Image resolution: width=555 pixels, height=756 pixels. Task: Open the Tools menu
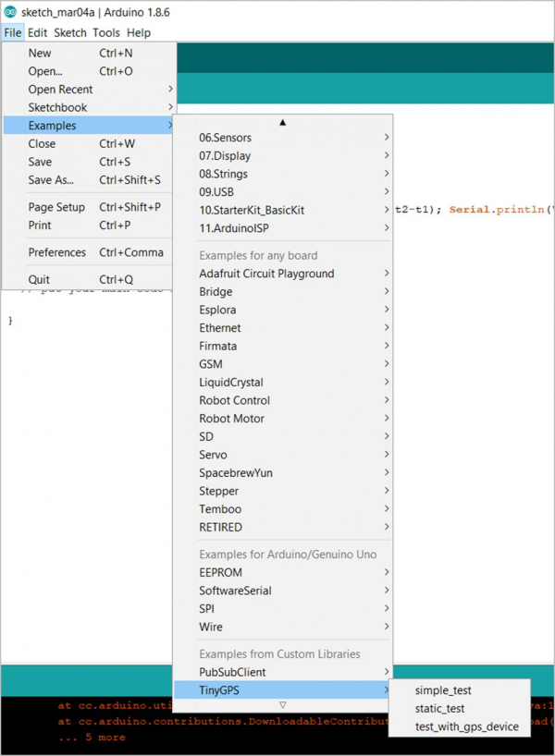point(105,32)
